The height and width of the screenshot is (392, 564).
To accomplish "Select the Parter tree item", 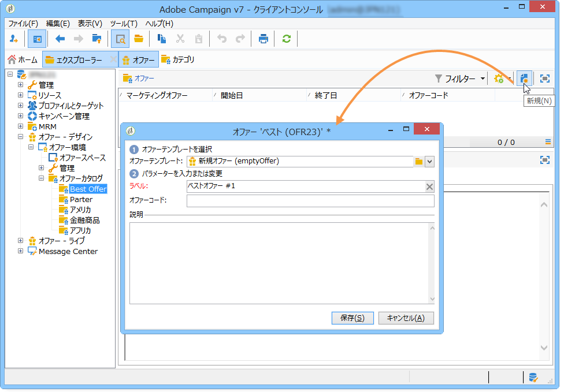I will (x=81, y=199).
